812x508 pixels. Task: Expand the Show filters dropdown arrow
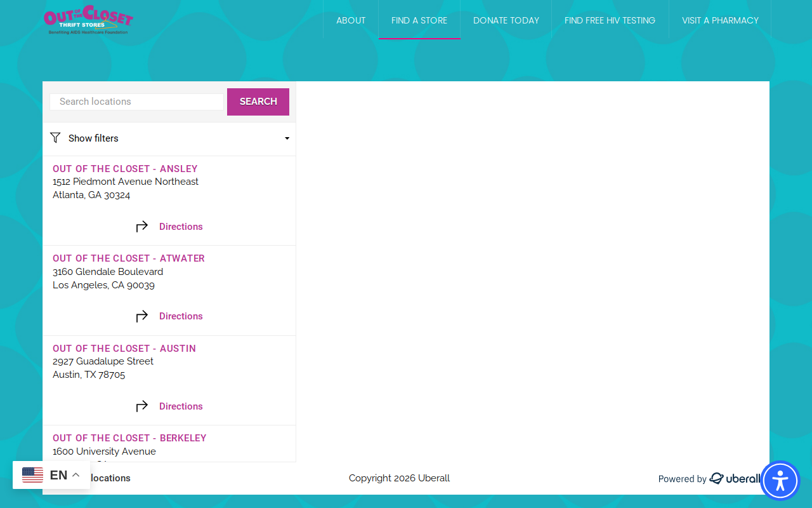[x=287, y=138]
